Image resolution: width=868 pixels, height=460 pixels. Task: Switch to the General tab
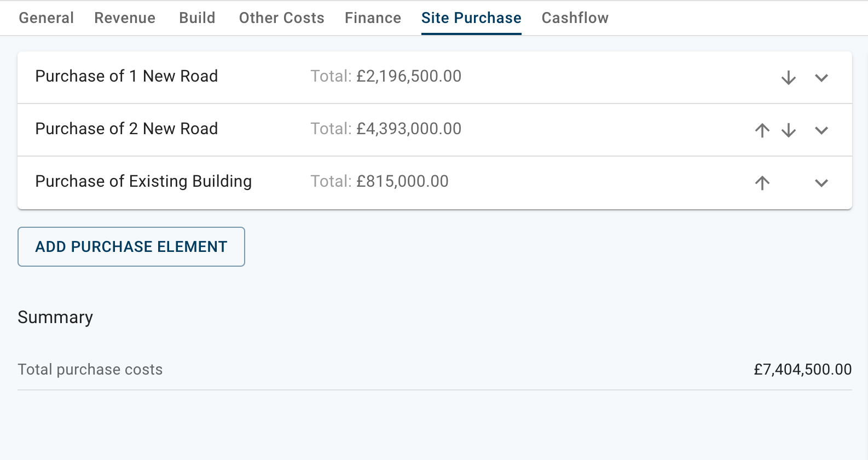tap(47, 18)
